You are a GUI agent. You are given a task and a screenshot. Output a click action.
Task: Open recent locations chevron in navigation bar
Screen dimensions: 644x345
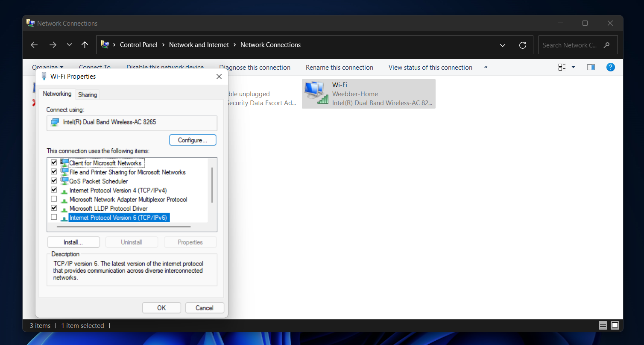pos(69,45)
